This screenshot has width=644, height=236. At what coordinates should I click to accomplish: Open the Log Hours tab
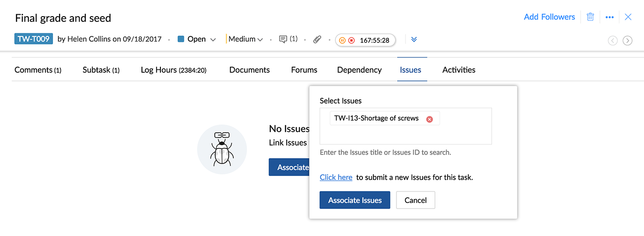173,70
